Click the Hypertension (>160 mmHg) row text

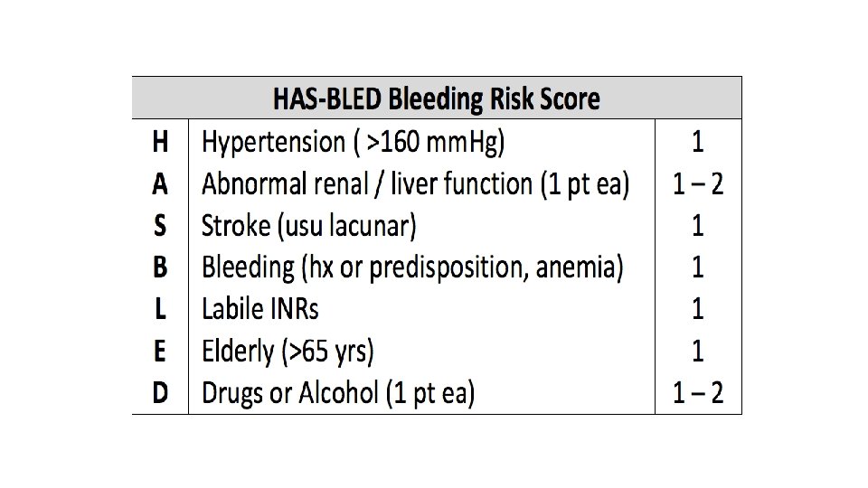tap(354, 142)
